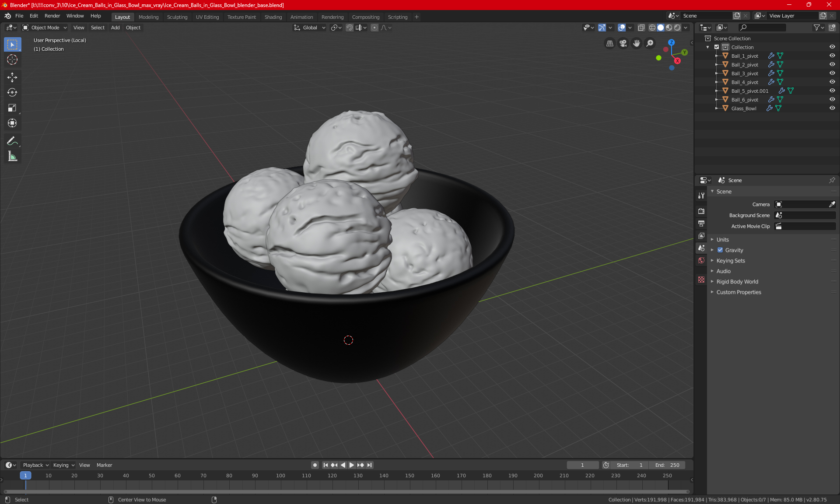Open the Render menu

point(52,16)
